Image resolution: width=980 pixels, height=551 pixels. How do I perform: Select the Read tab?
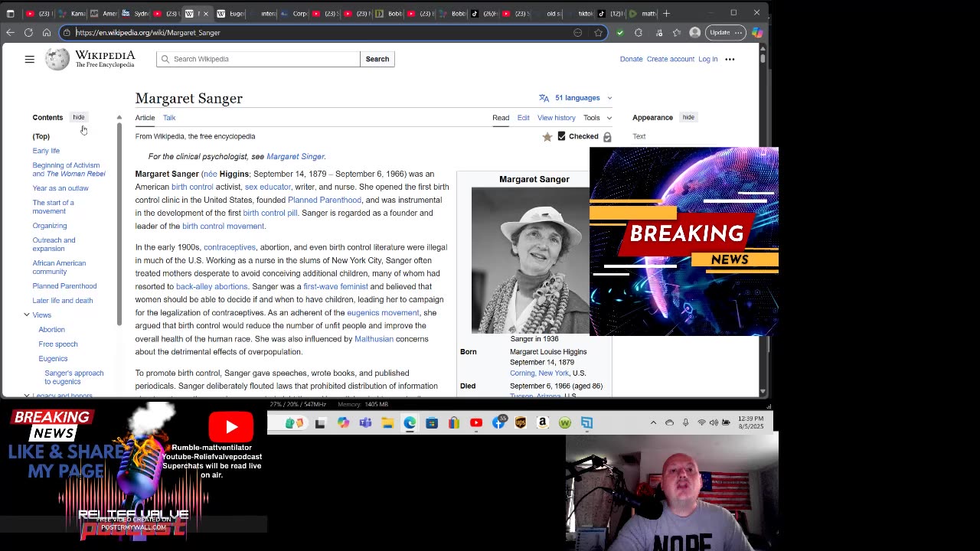click(x=501, y=118)
